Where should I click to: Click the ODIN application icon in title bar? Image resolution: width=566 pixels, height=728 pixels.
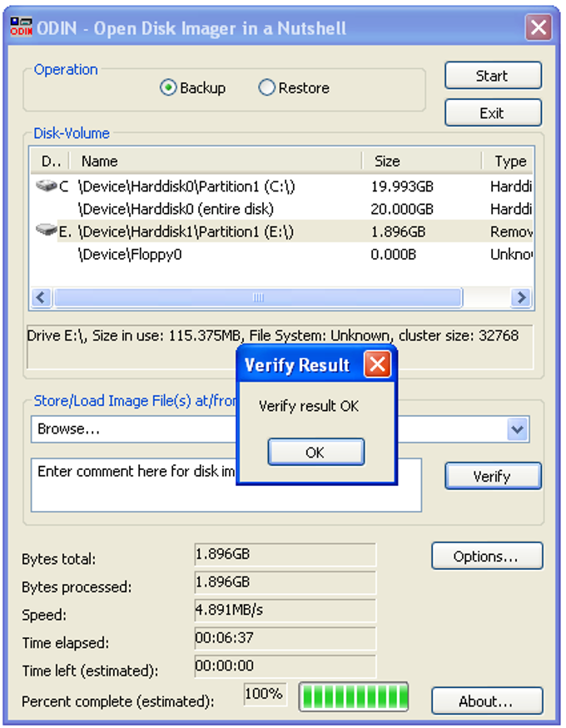tap(22, 27)
